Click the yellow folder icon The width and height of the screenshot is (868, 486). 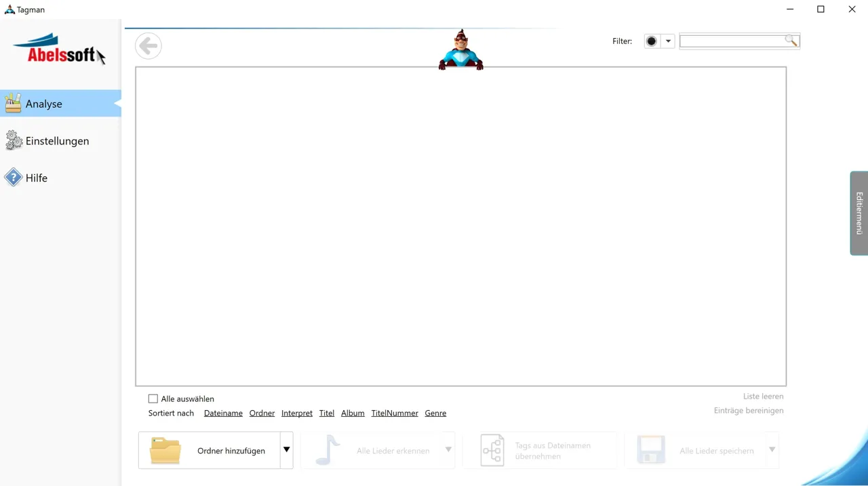click(x=165, y=451)
